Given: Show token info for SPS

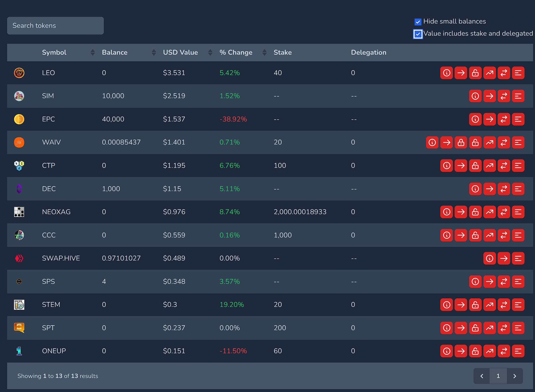Looking at the screenshot, I should pyautogui.click(x=475, y=281).
